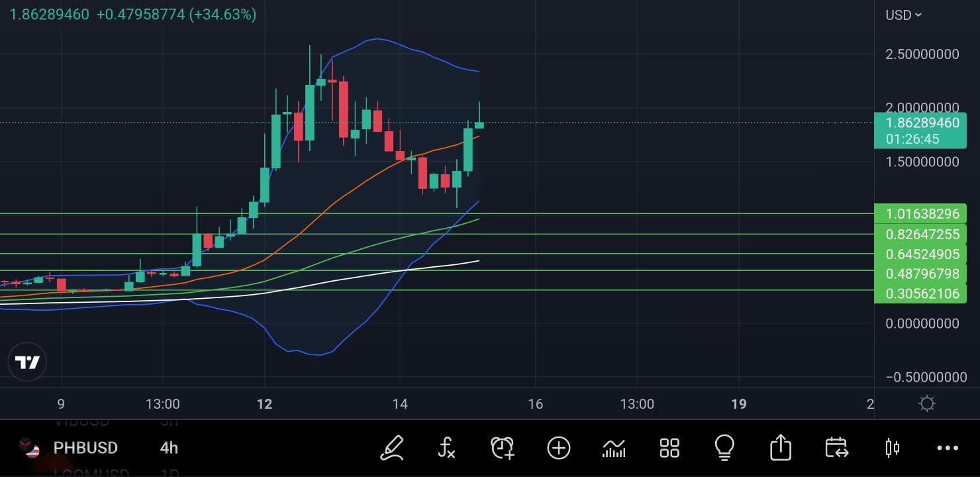Open chart settings gear icon
Image resolution: width=980 pixels, height=477 pixels.
927,403
